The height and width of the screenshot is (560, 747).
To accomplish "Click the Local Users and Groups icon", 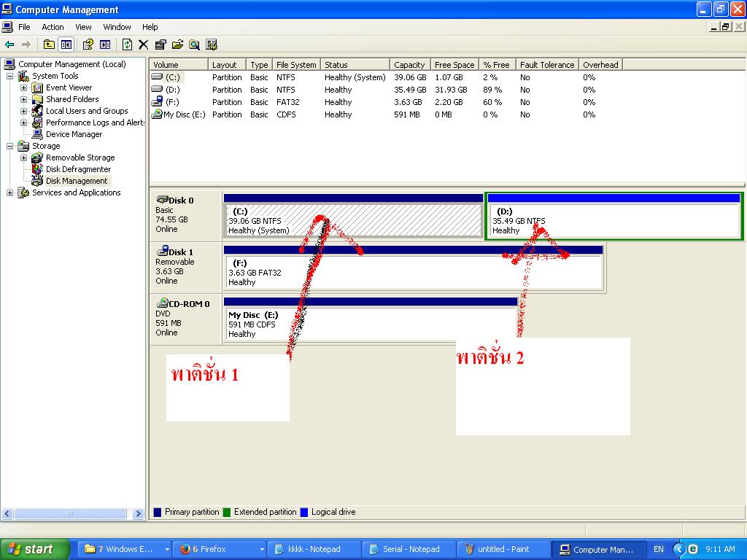I will point(37,111).
